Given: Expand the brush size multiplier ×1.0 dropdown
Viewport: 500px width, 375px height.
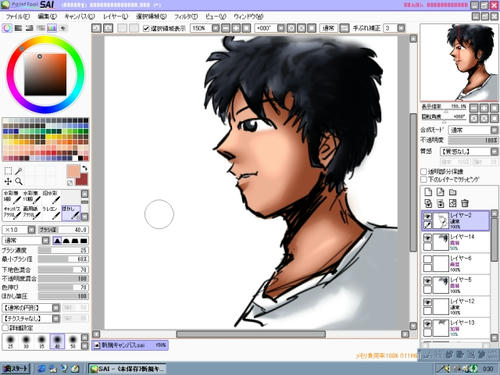Looking at the screenshot, I should click(x=31, y=230).
